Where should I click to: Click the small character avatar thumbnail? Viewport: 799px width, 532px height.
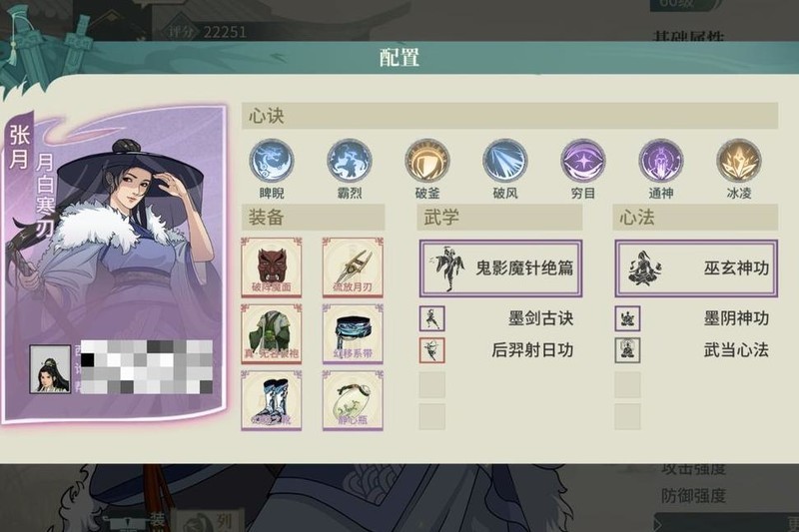coord(50,369)
